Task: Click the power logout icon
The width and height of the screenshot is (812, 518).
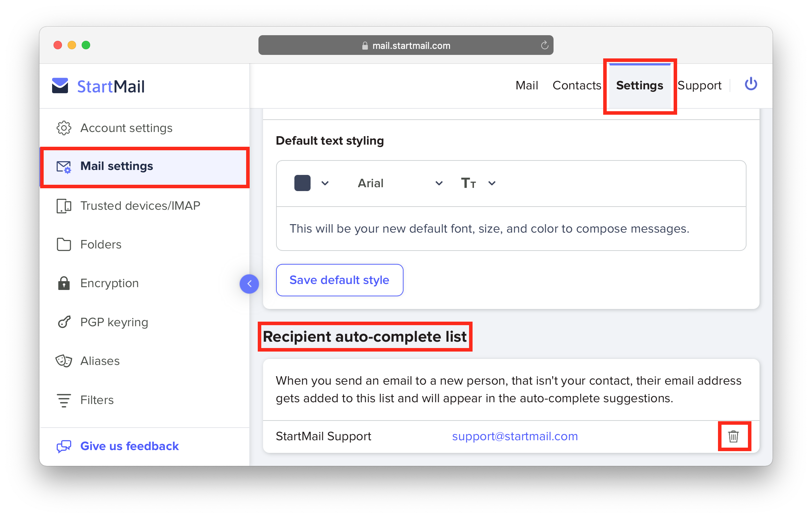Action: pos(751,84)
